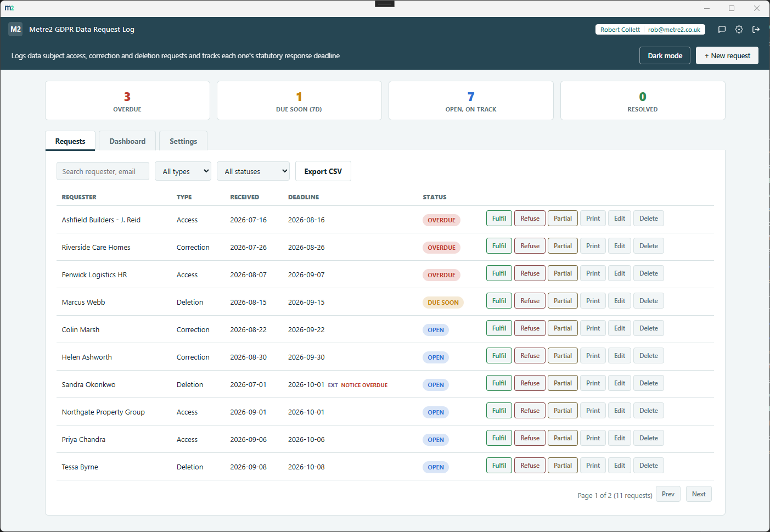Refuse the Colin Marsh request
Viewport: 770px width, 532px height.
(x=530, y=328)
